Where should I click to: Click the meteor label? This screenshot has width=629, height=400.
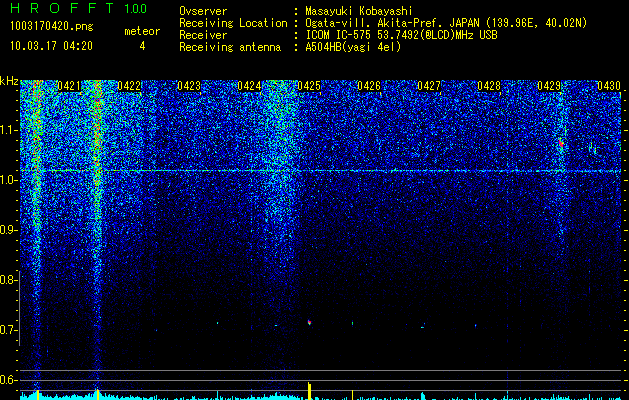pyautogui.click(x=142, y=31)
